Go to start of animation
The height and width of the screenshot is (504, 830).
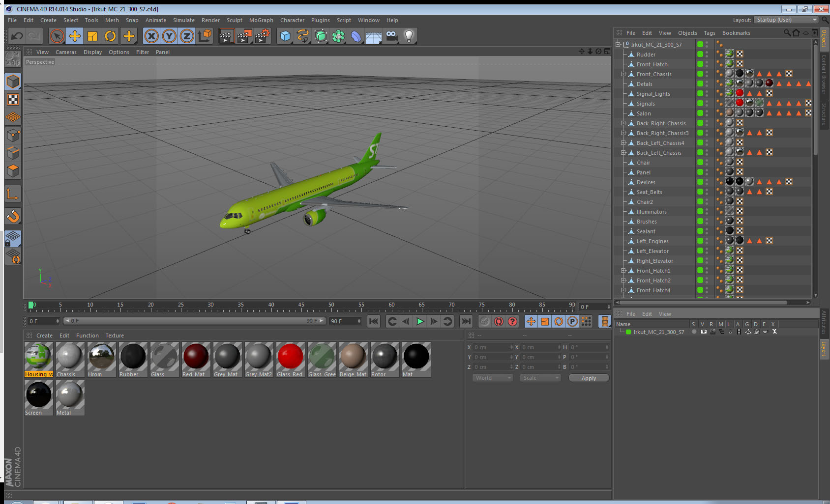(374, 321)
